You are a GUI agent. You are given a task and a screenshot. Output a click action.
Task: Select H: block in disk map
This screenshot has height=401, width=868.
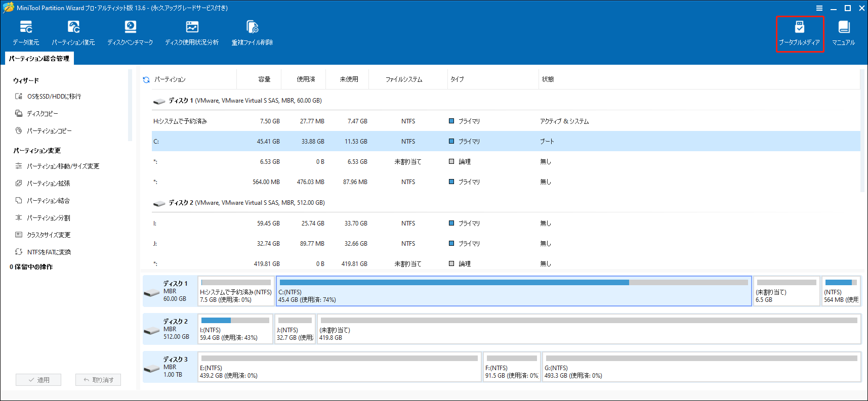236,291
